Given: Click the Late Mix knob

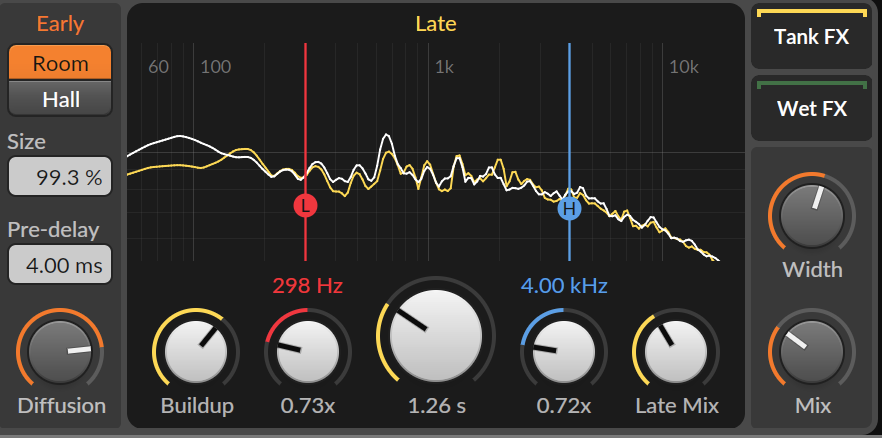Looking at the screenshot, I should tap(676, 352).
